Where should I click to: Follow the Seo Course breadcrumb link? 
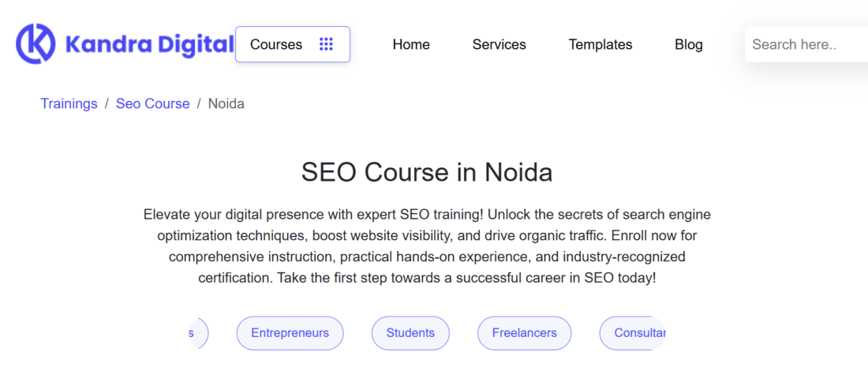tap(153, 103)
